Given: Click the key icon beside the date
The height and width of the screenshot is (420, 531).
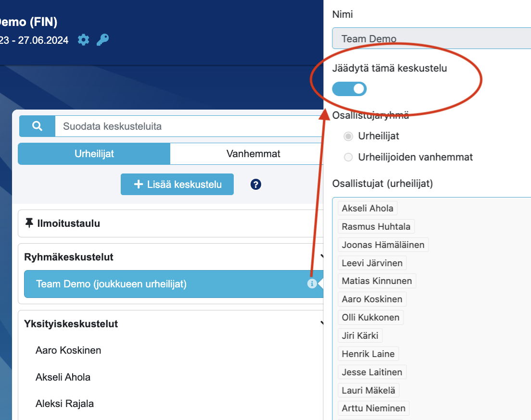Looking at the screenshot, I should (x=102, y=40).
